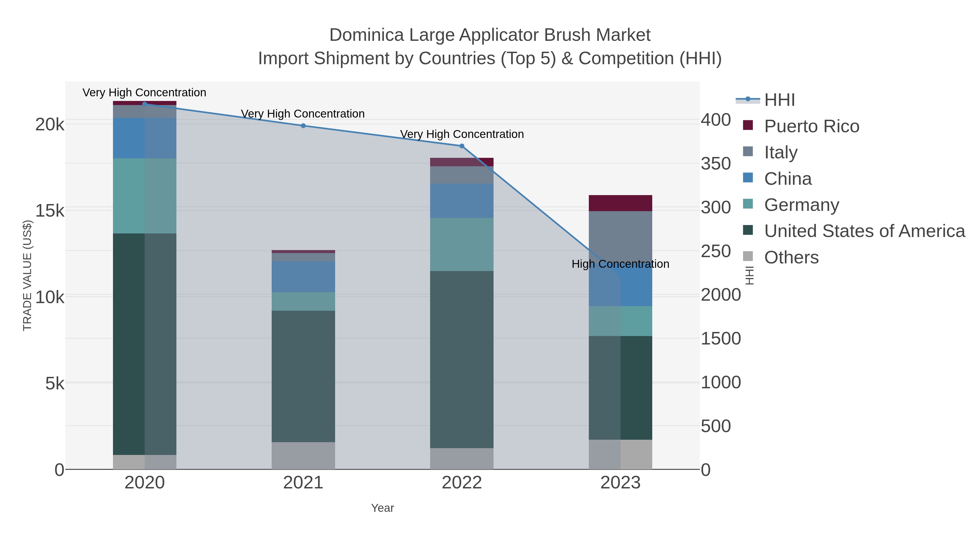
Task: Click the 2021 Others bar segment
Action: point(303,455)
